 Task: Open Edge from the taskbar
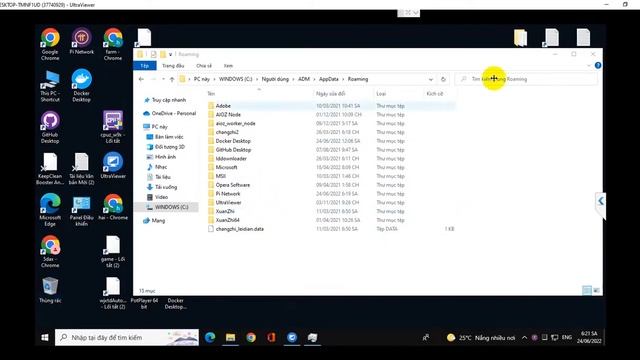click(210, 338)
